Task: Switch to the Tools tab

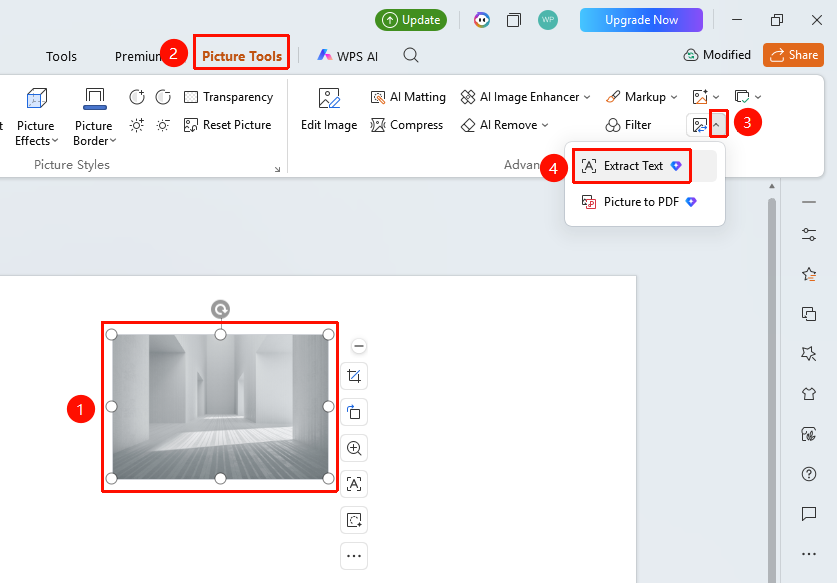Action: coord(61,56)
